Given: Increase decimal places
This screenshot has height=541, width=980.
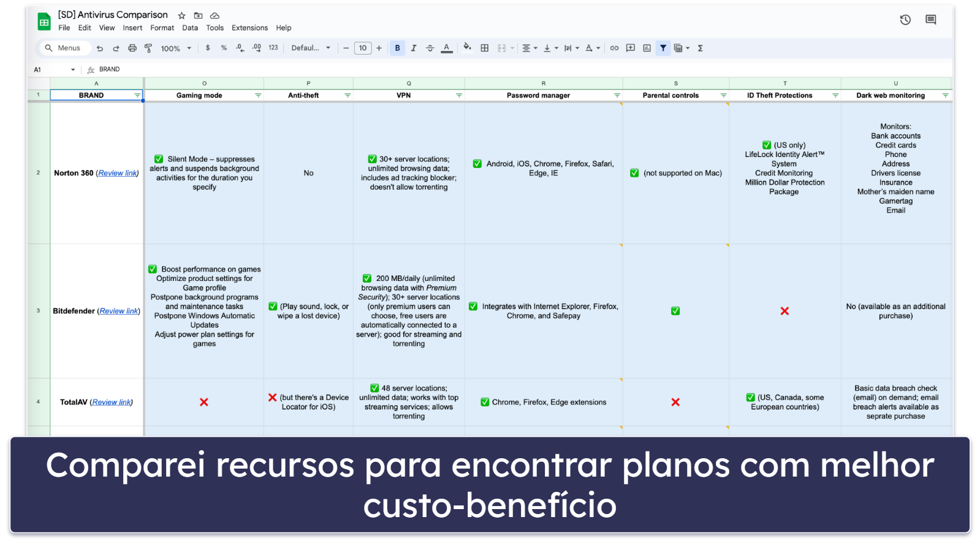Looking at the screenshot, I should pyautogui.click(x=256, y=48).
